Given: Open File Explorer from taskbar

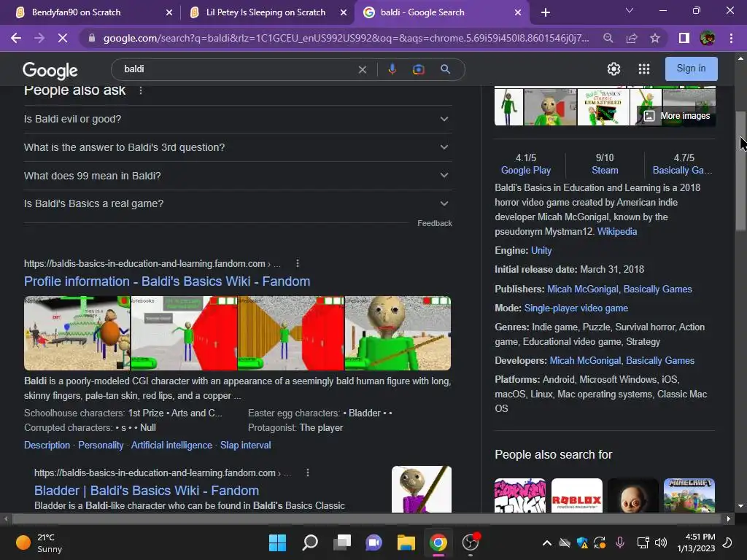Looking at the screenshot, I should [x=406, y=542].
